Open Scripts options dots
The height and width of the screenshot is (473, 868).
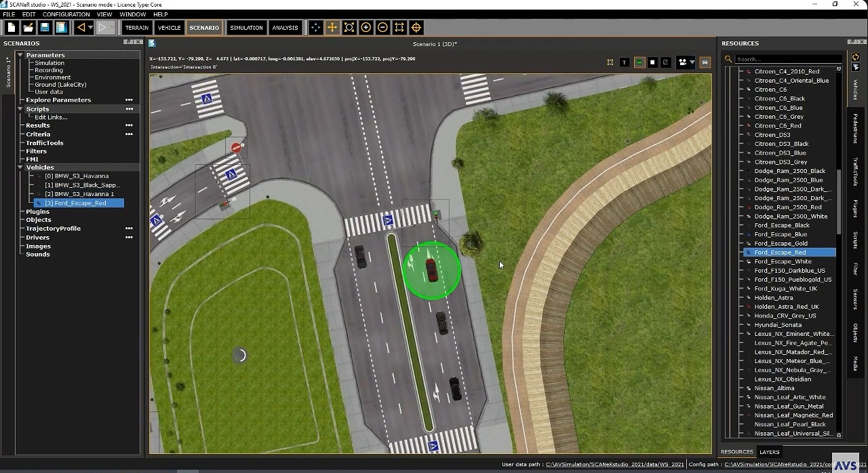pyautogui.click(x=129, y=109)
